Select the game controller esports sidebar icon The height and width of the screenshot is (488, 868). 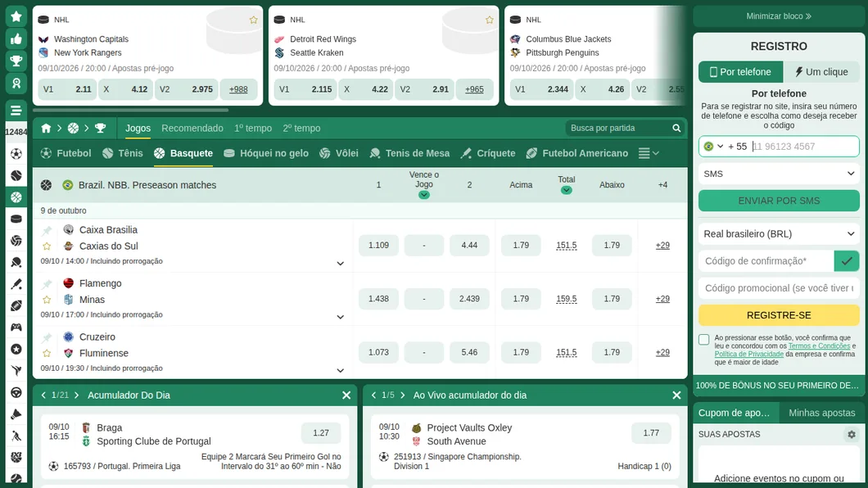16,328
